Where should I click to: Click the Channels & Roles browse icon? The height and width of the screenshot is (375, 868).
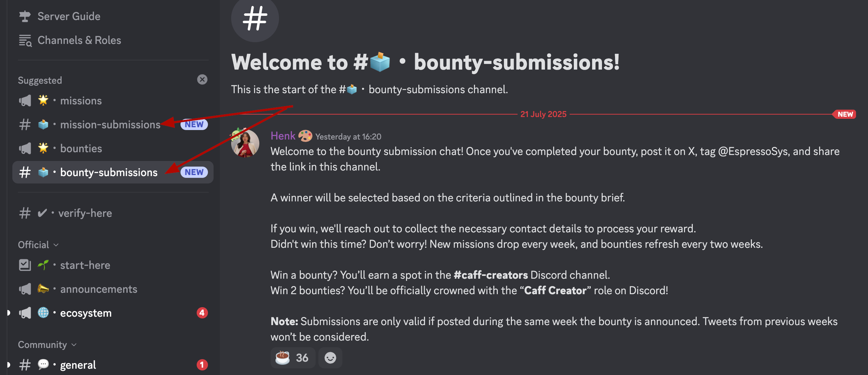coord(25,40)
